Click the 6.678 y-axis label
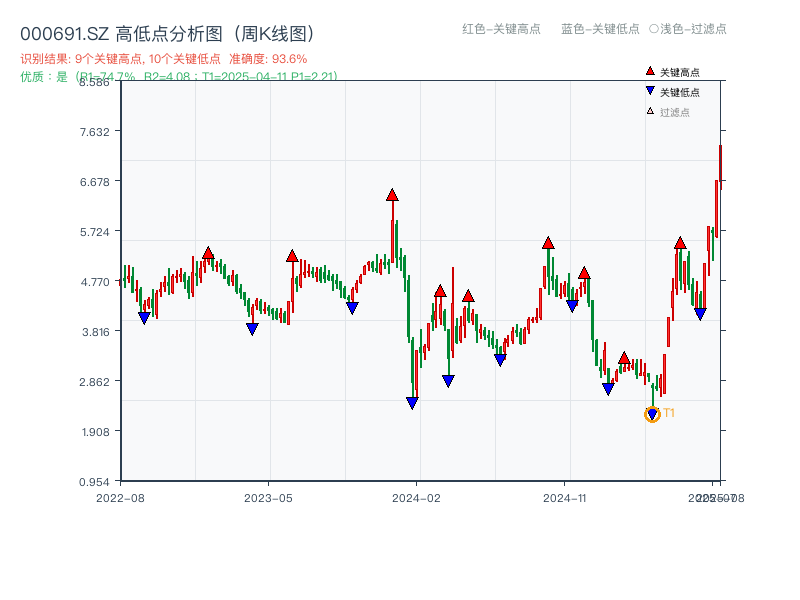The height and width of the screenshot is (600, 800). click(x=94, y=182)
